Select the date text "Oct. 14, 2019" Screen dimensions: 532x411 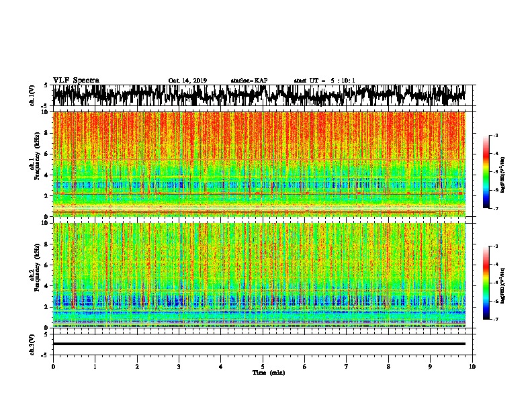187,81
